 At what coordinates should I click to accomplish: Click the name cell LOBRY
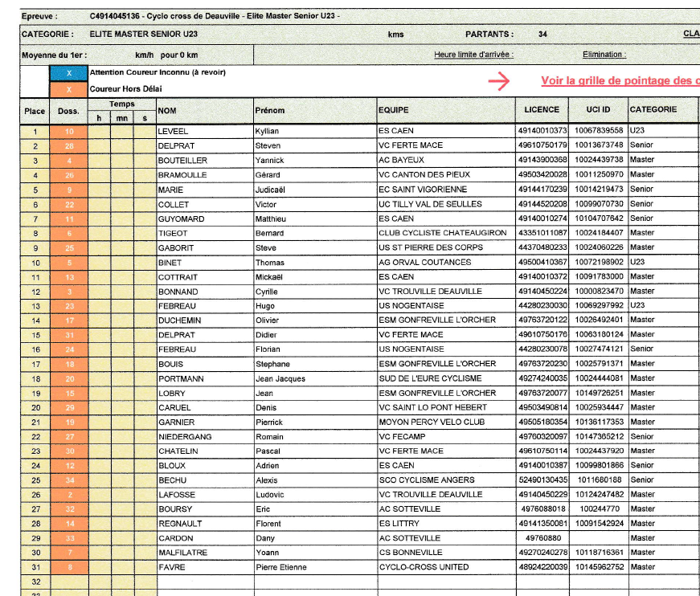[x=205, y=394]
